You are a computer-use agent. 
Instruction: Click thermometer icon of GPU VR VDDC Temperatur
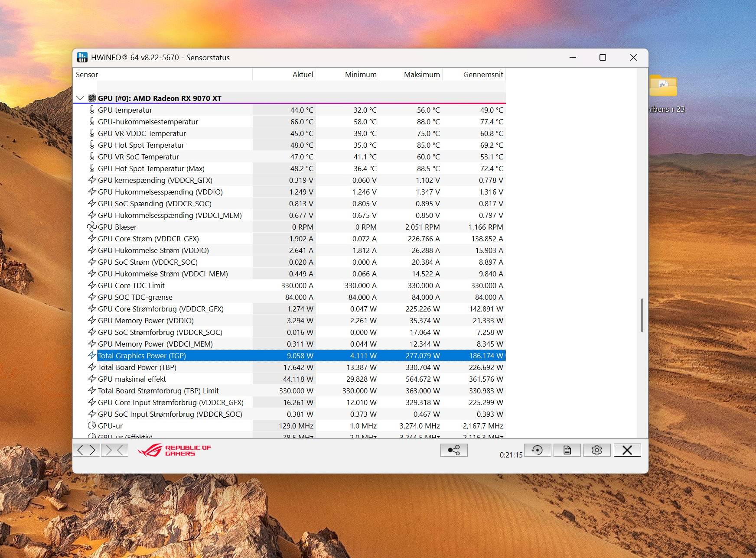(x=92, y=133)
